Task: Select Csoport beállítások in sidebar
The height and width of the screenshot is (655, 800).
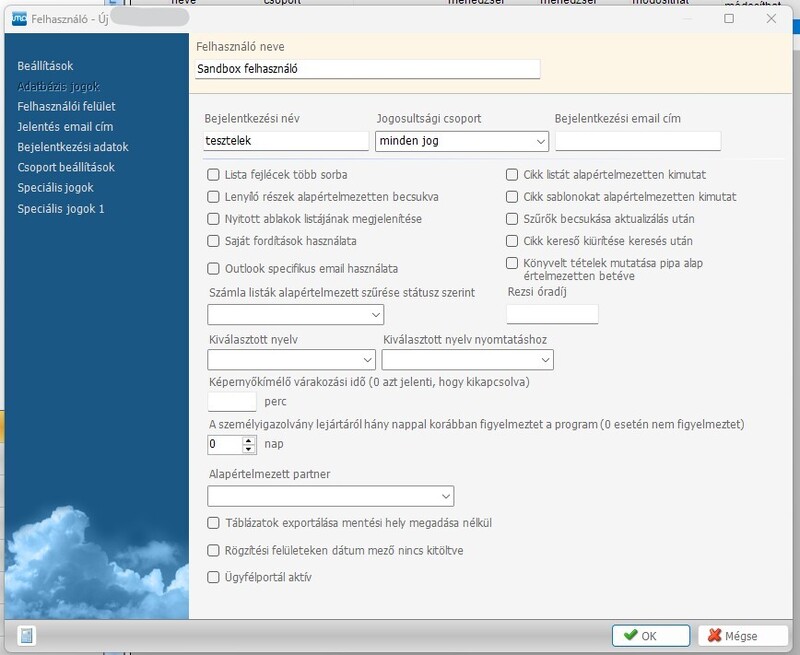Action: coord(66,168)
